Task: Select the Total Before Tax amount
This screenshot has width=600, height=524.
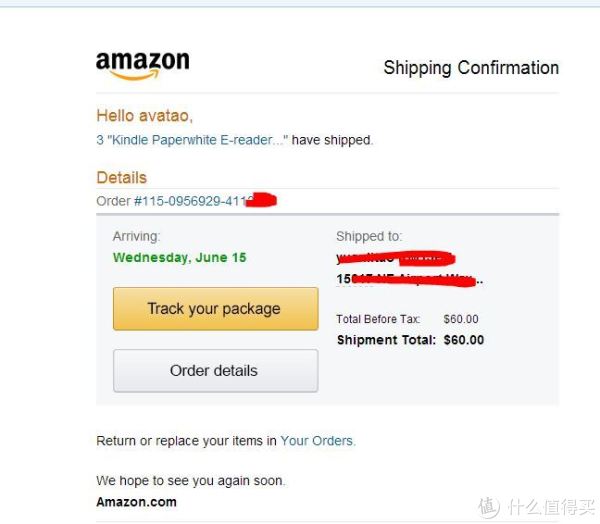Action: [461, 319]
